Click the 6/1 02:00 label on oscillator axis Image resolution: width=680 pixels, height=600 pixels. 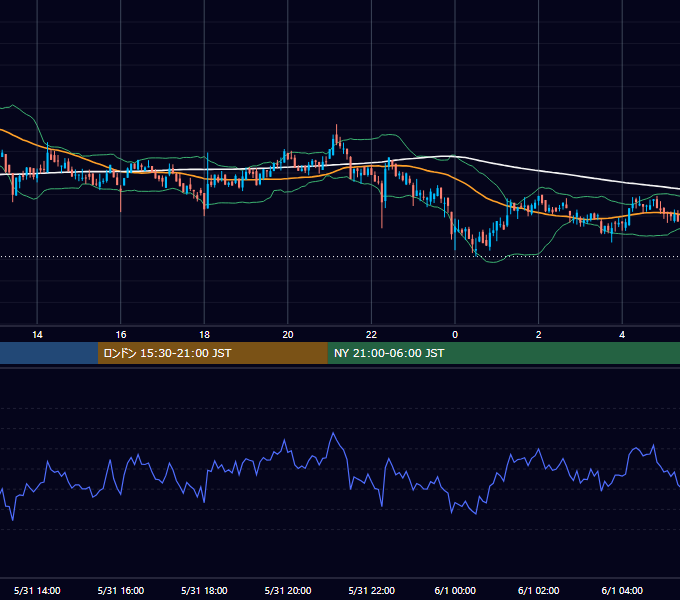point(539,590)
